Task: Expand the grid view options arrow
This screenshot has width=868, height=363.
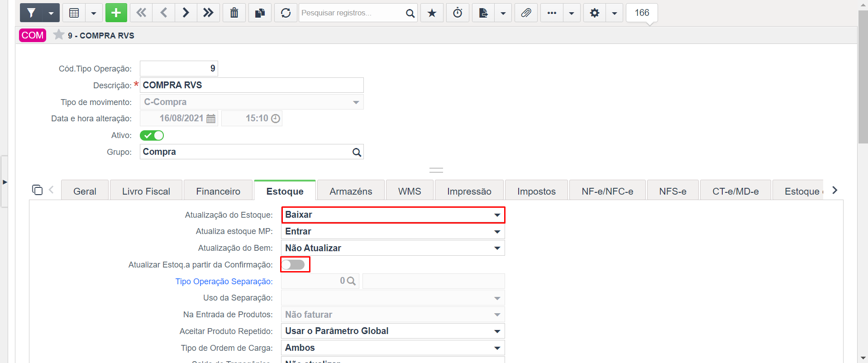Action: tap(94, 13)
